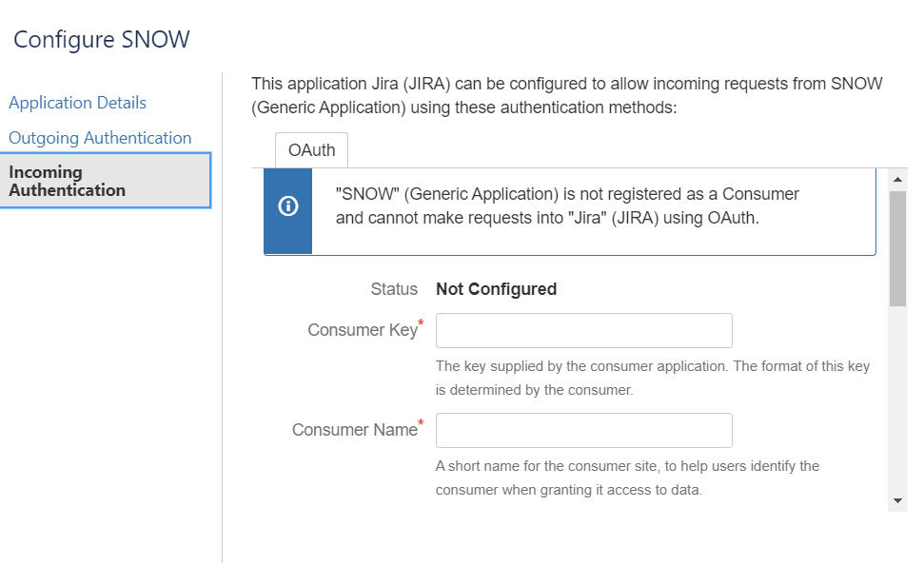Click the not registered as Consumer message
The image size is (924, 585).
[x=567, y=206]
